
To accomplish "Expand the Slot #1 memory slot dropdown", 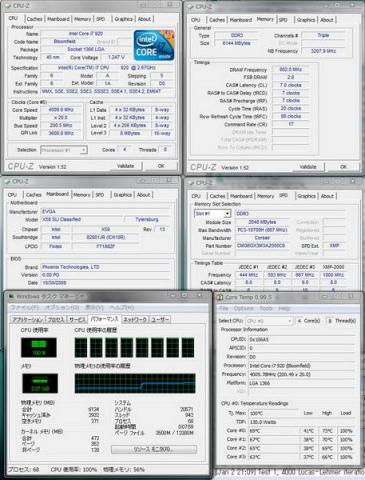I will (212, 213).
